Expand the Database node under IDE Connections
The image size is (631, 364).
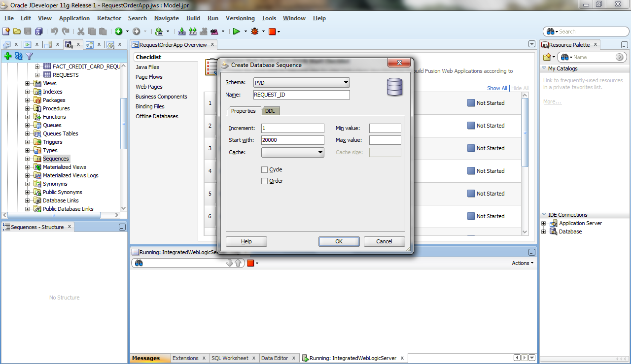[544, 232]
